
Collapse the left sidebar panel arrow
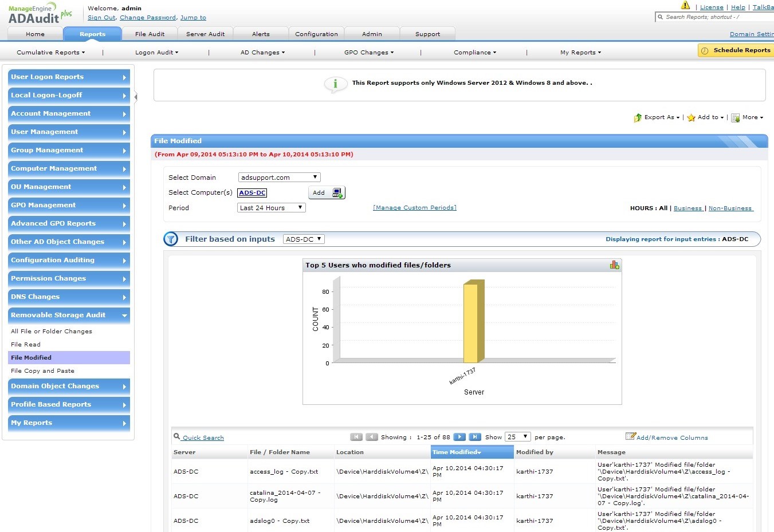point(136,97)
